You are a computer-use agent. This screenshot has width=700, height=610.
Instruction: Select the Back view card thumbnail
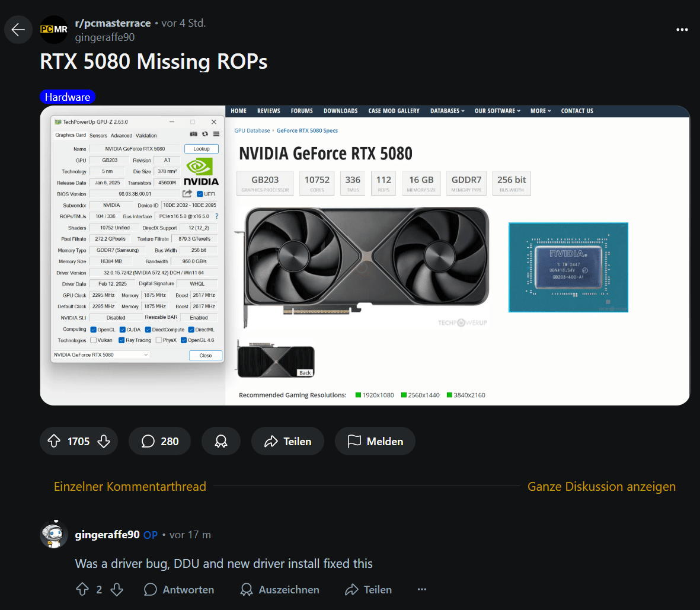click(276, 359)
